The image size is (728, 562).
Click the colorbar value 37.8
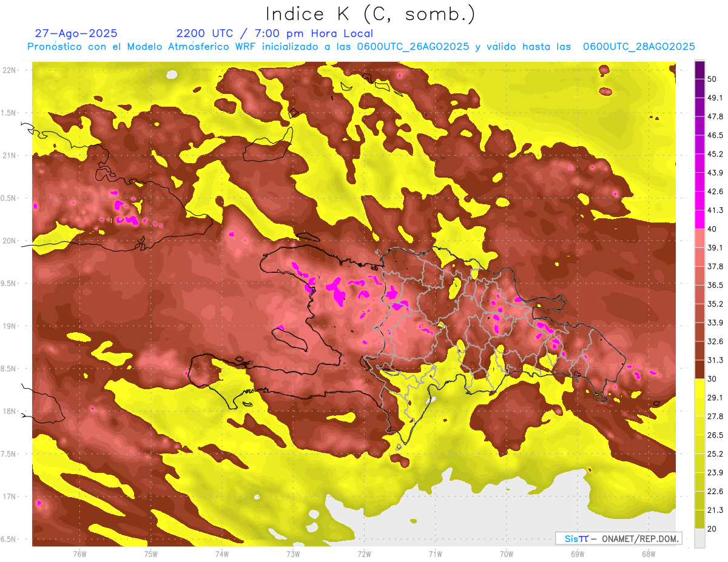[715, 266]
